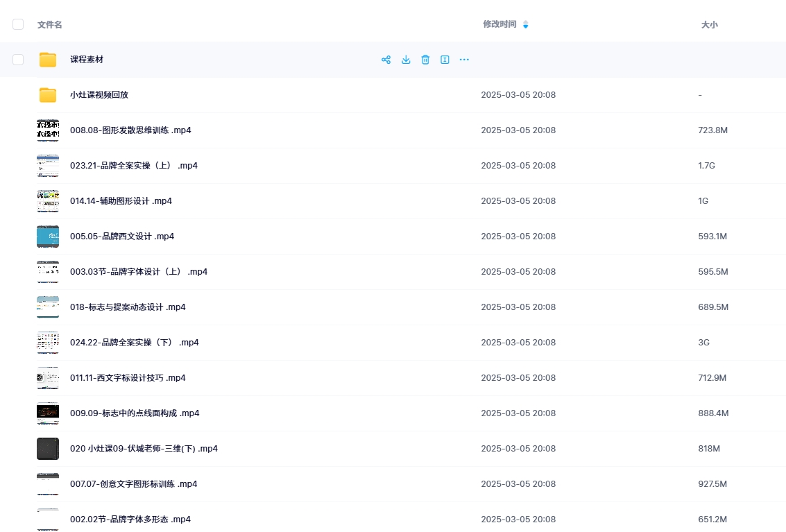Open more actions for 课程素材
The image size is (786, 532).
point(464,60)
